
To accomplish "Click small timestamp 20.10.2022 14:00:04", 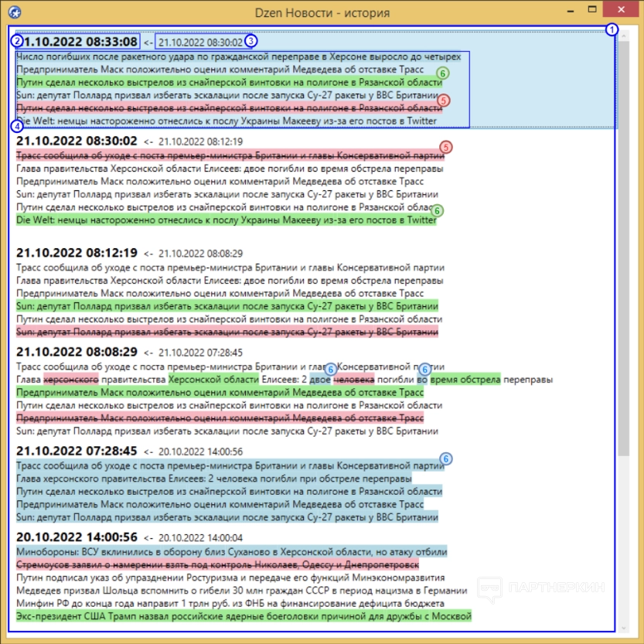I will tap(200, 537).
